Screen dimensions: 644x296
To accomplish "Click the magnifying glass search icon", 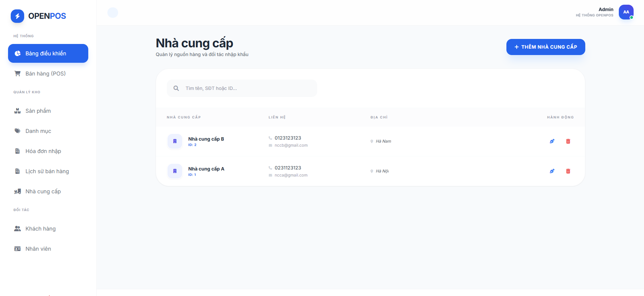I will point(176,88).
